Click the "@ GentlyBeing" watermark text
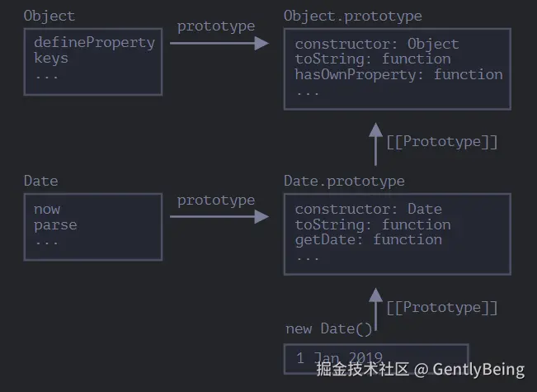The height and width of the screenshot is (392, 537). 469,369
